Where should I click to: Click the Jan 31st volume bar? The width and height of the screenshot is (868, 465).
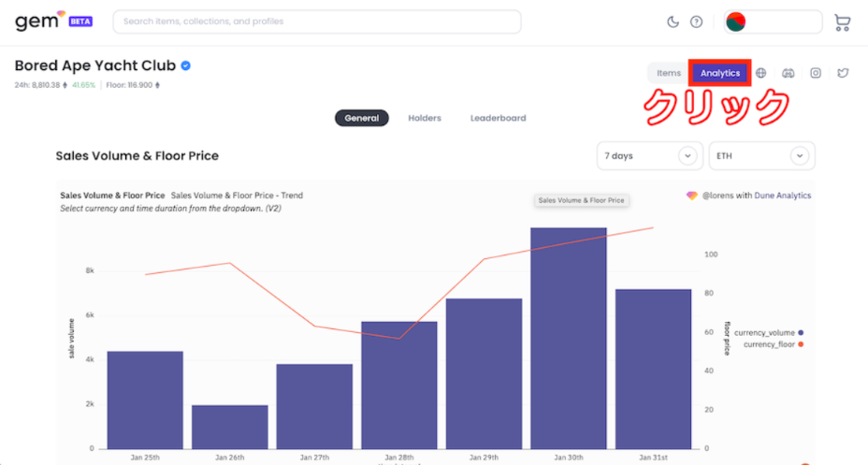tap(653, 369)
